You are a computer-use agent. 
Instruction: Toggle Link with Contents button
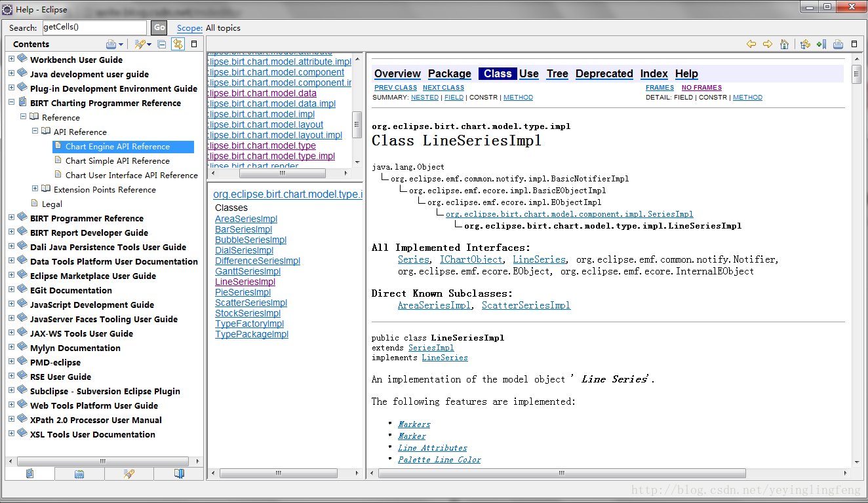click(178, 44)
